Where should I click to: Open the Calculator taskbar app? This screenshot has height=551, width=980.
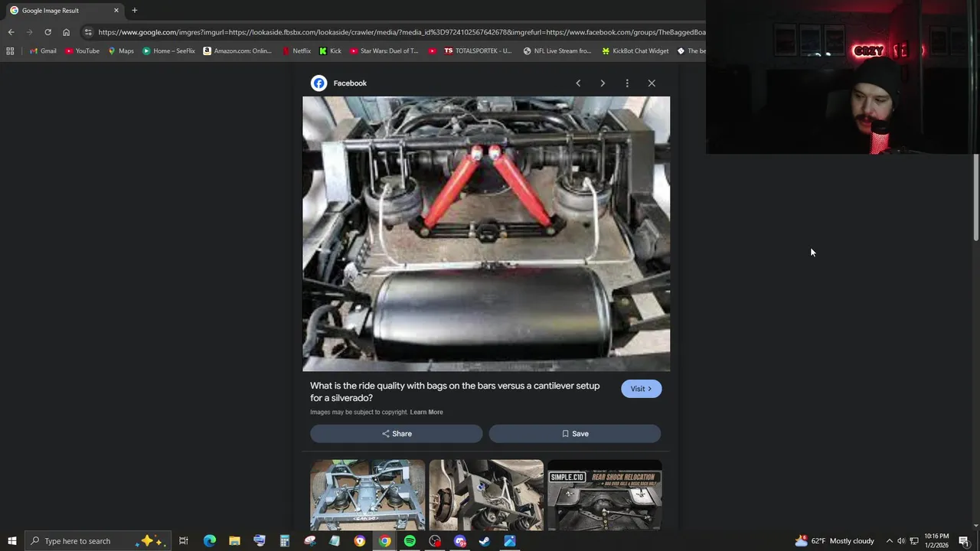[x=284, y=541]
